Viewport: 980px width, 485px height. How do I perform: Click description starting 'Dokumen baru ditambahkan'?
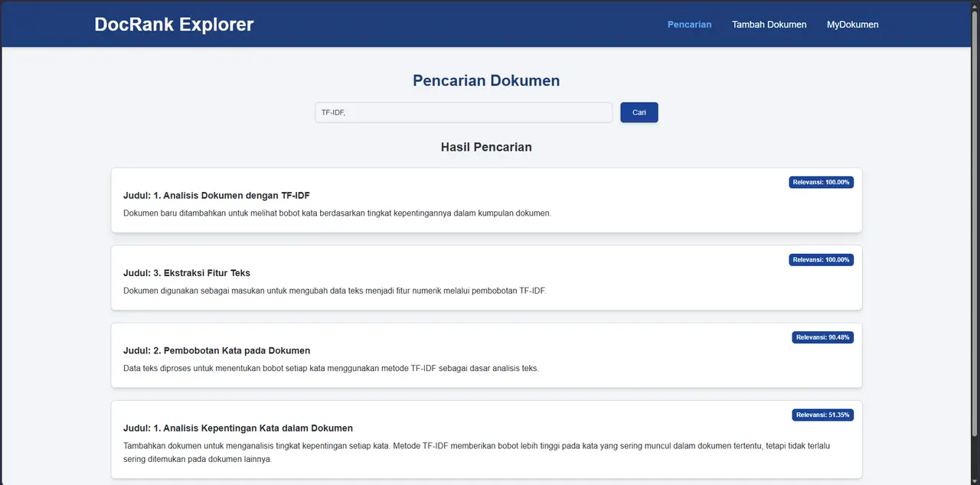[x=337, y=213]
